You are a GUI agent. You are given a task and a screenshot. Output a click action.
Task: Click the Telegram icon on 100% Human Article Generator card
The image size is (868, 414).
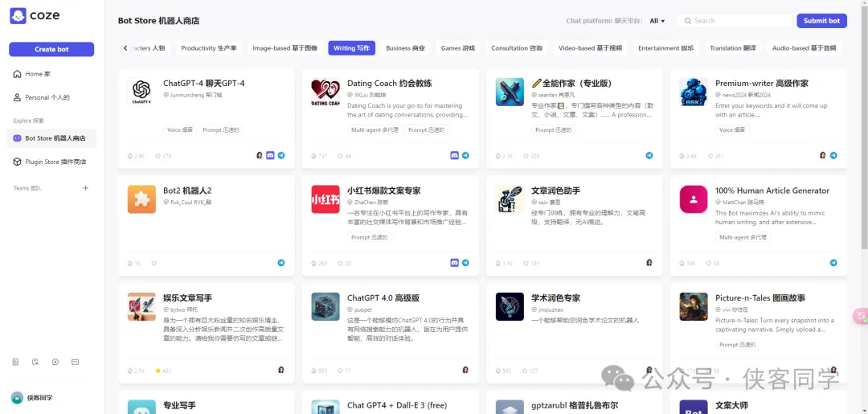point(833,263)
